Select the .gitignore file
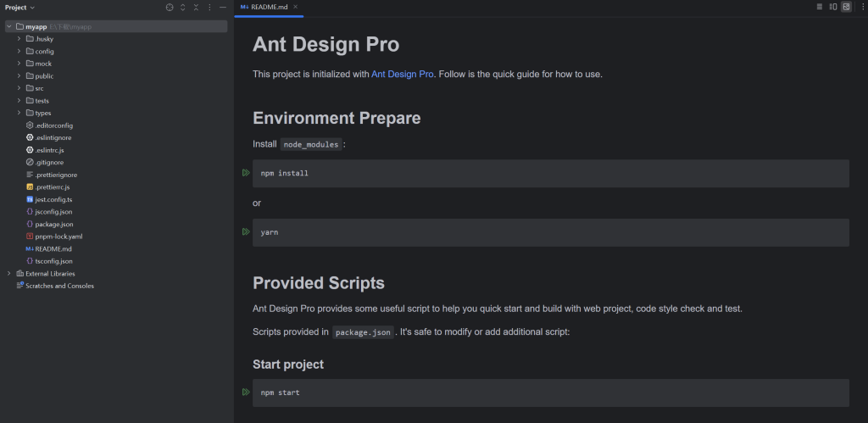 click(x=45, y=162)
